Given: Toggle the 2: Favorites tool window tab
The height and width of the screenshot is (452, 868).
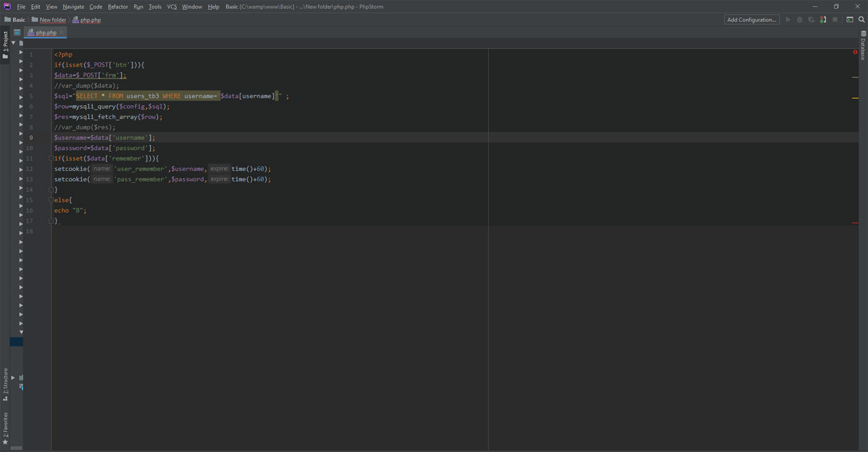Looking at the screenshot, I should (x=5, y=428).
